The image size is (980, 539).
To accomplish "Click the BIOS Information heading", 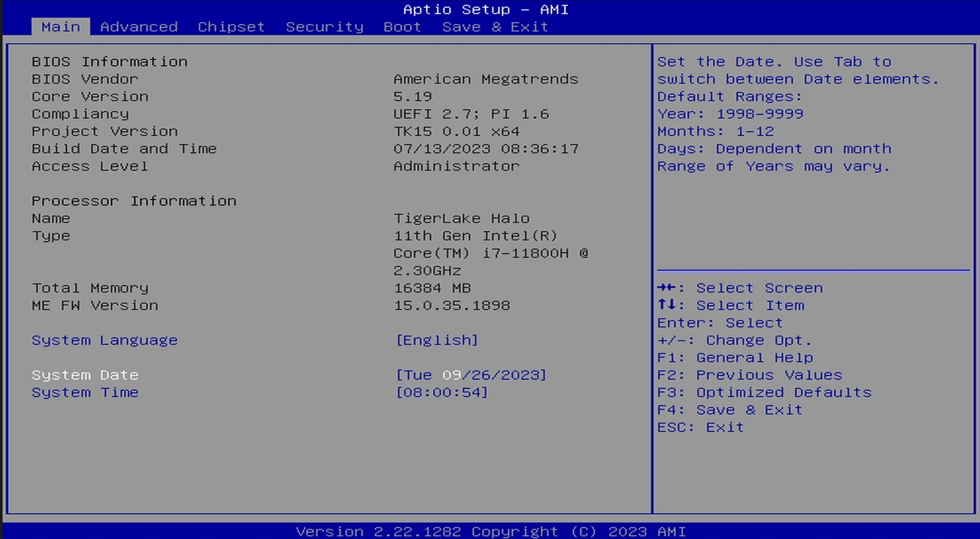I will tap(109, 62).
